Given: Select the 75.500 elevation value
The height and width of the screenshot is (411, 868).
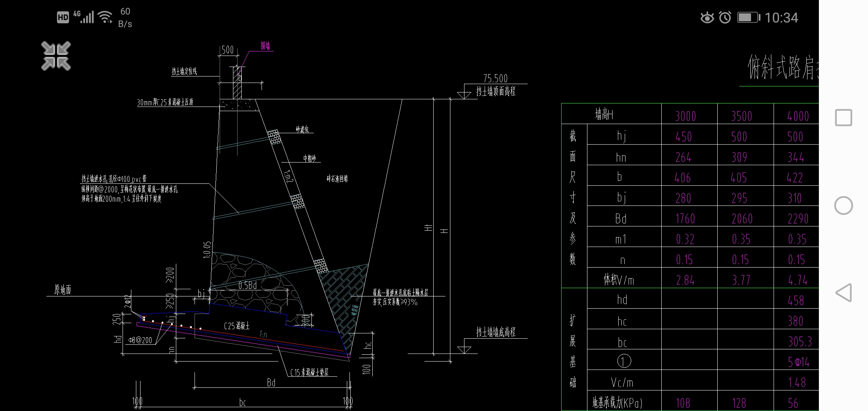Looking at the screenshot, I should pyautogui.click(x=495, y=78).
